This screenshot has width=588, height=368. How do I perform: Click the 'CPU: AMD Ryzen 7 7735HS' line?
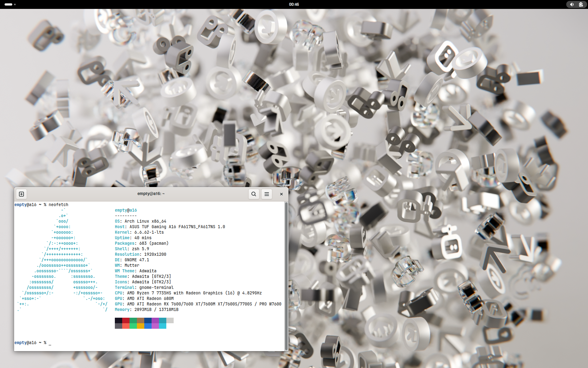(x=188, y=293)
